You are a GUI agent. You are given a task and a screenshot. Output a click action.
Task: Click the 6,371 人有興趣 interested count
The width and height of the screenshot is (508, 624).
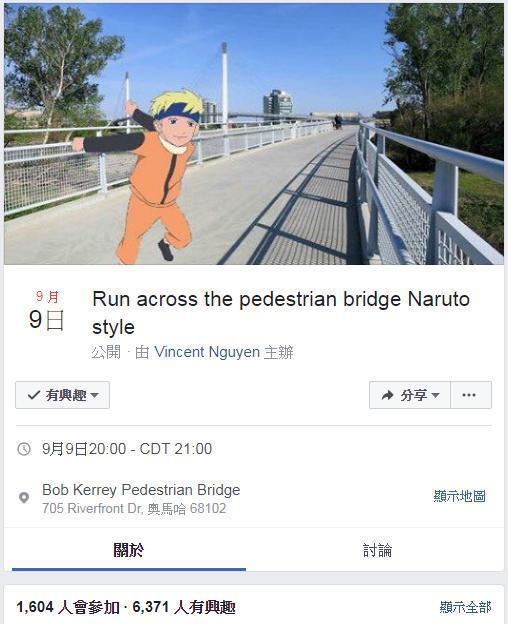[184, 607]
